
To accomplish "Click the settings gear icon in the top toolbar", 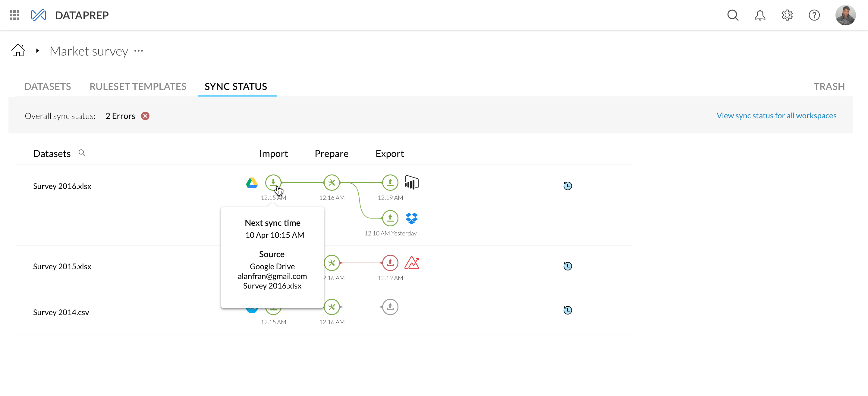I will (x=787, y=15).
